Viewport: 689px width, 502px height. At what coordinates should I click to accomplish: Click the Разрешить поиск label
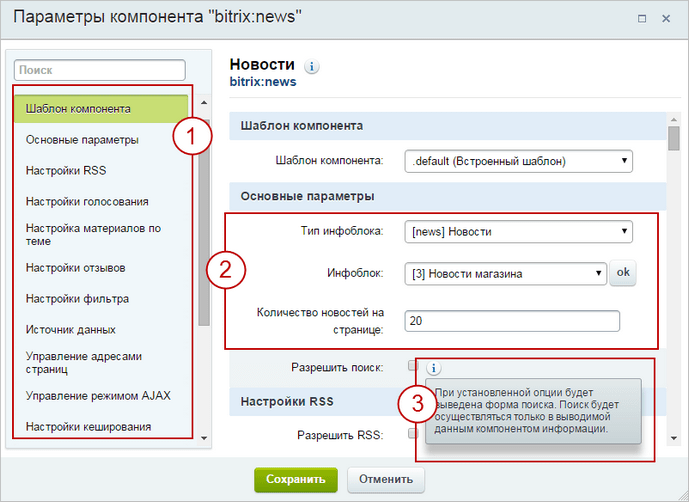pyautogui.click(x=337, y=367)
